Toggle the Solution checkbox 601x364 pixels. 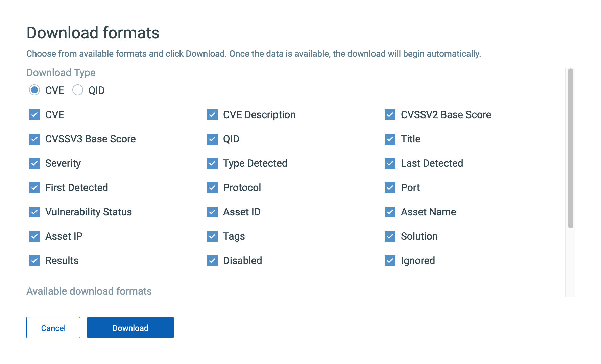pyautogui.click(x=390, y=236)
